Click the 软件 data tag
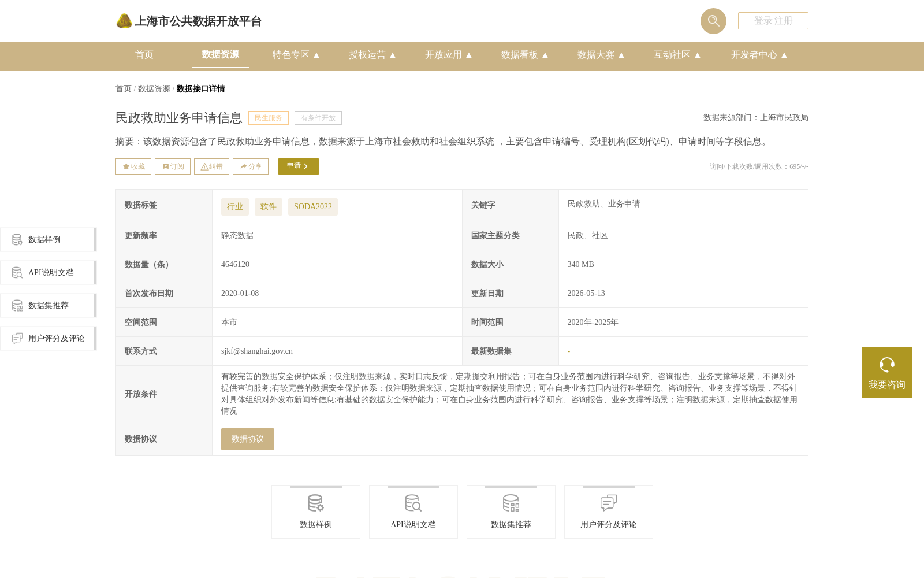This screenshot has height=578, width=924. [269, 207]
